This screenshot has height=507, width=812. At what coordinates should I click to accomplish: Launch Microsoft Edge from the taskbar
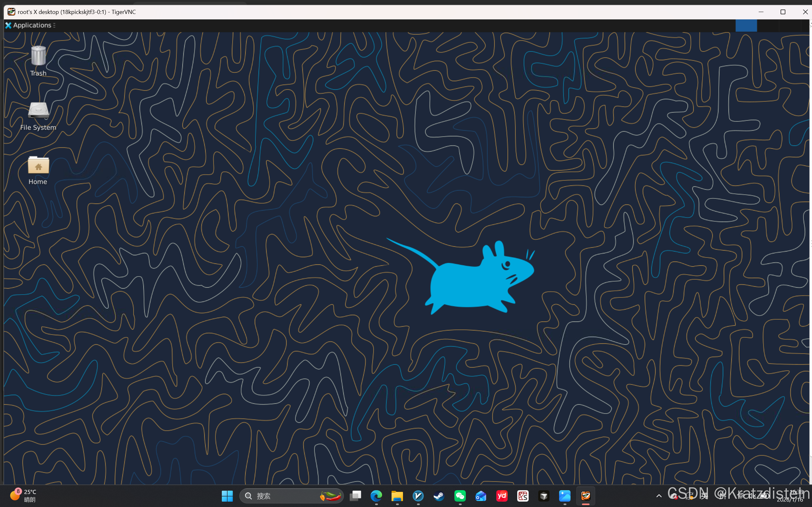coord(376,496)
